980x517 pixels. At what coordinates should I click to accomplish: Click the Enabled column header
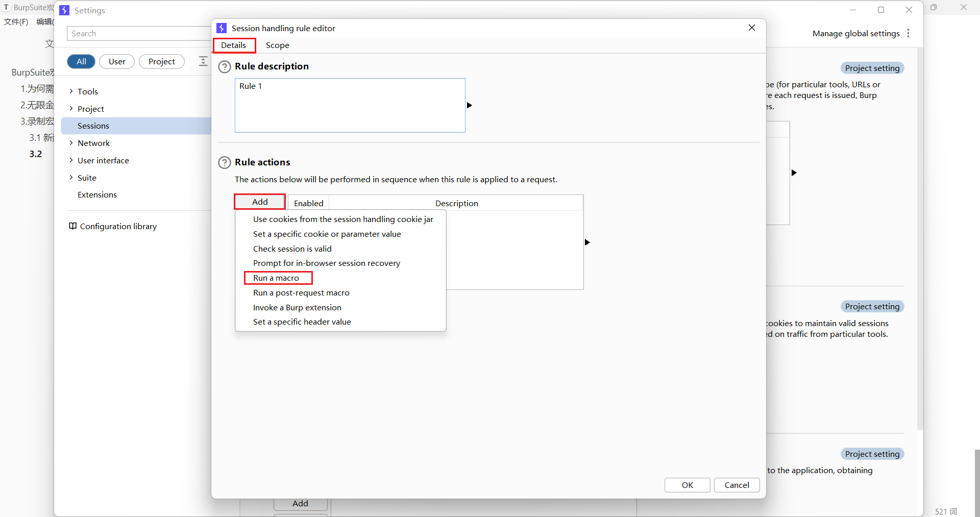309,203
